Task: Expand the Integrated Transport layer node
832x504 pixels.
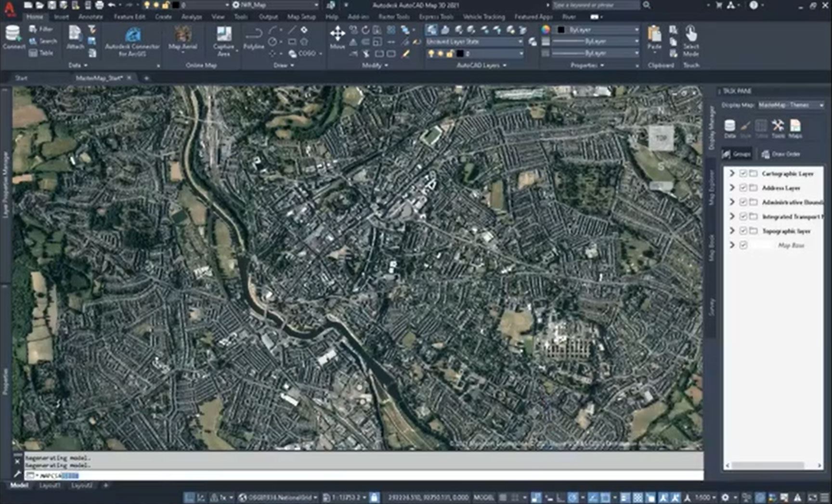Action: pos(732,217)
